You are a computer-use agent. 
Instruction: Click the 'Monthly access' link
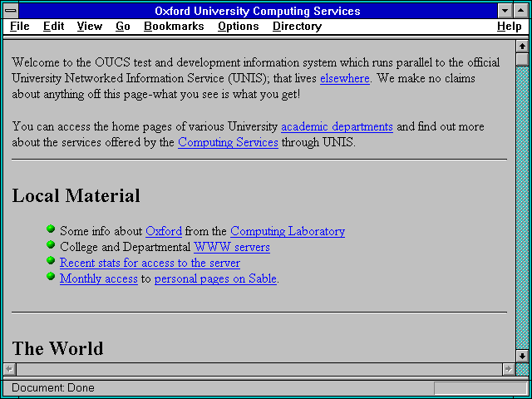point(99,279)
